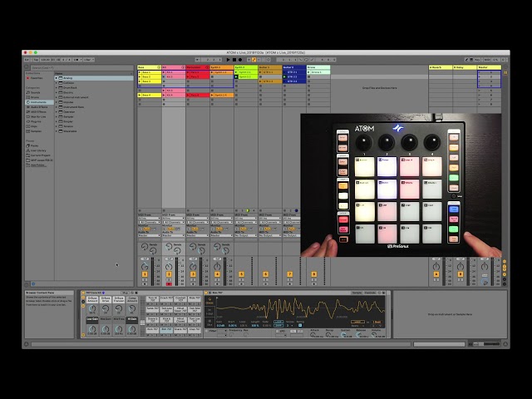Image resolution: width=532 pixels, height=399 pixels.
Task: Open the MIDI Effects category
Action: (38, 111)
